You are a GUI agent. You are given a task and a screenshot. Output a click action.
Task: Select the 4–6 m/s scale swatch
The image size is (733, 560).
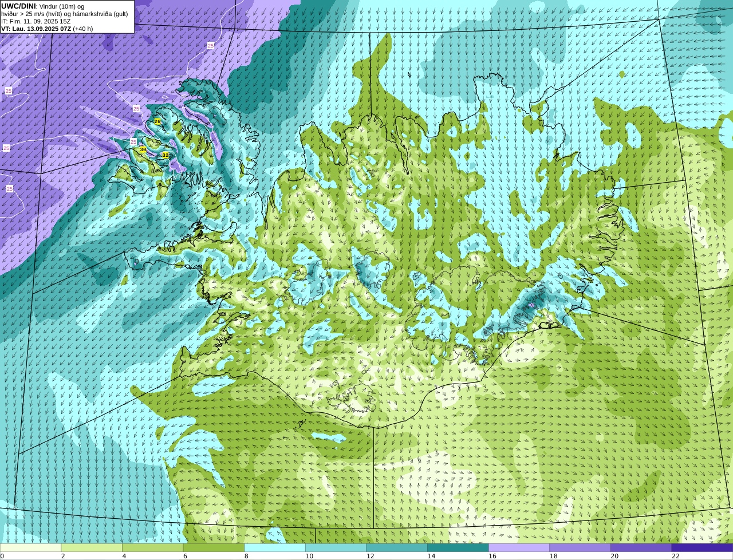coord(152,547)
